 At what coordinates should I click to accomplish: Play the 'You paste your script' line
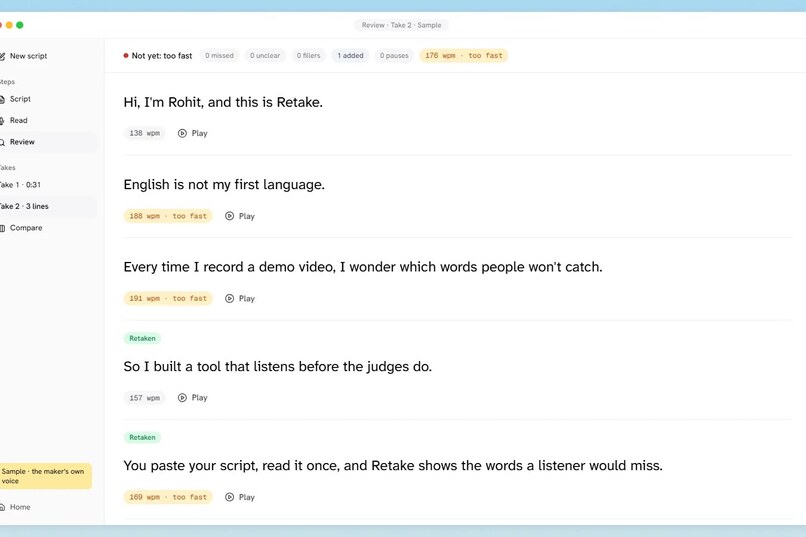pos(240,497)
